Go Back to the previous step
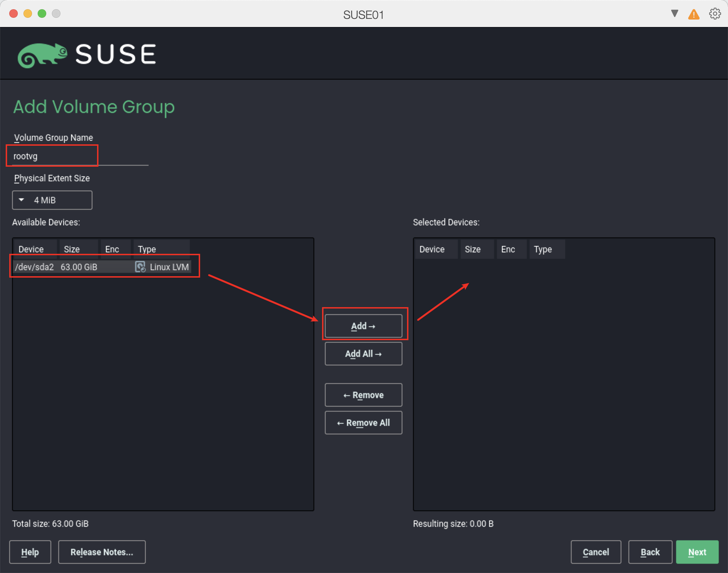 [x=650, y=552]
